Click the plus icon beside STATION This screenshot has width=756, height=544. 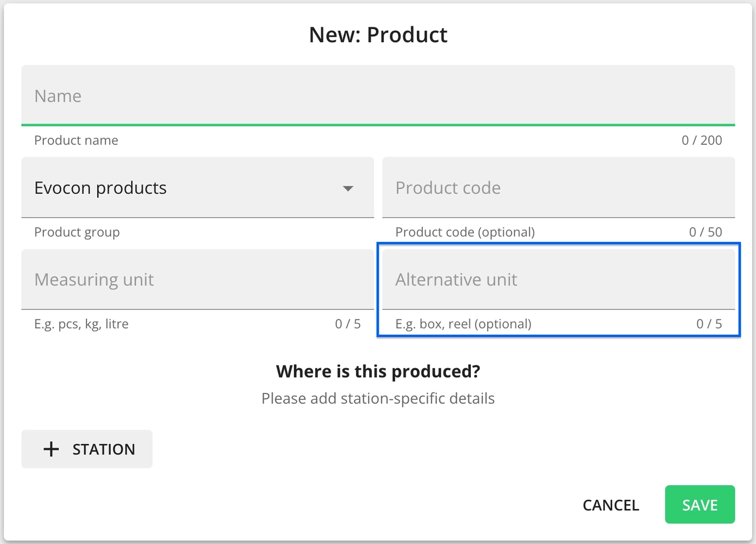click(51, 449)
